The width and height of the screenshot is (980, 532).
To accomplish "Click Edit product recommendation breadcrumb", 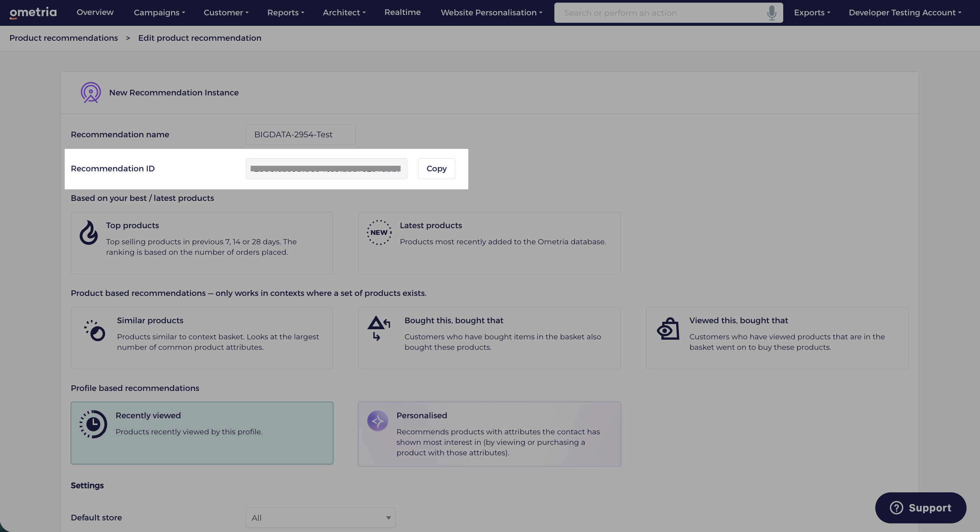I will (200, 38).
